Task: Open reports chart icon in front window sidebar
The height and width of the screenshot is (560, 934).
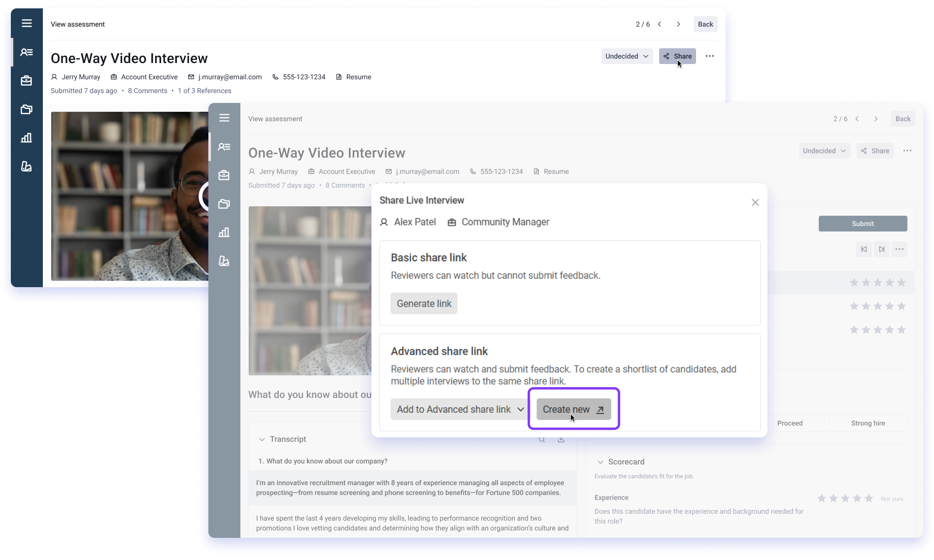Action: (224, 232)
